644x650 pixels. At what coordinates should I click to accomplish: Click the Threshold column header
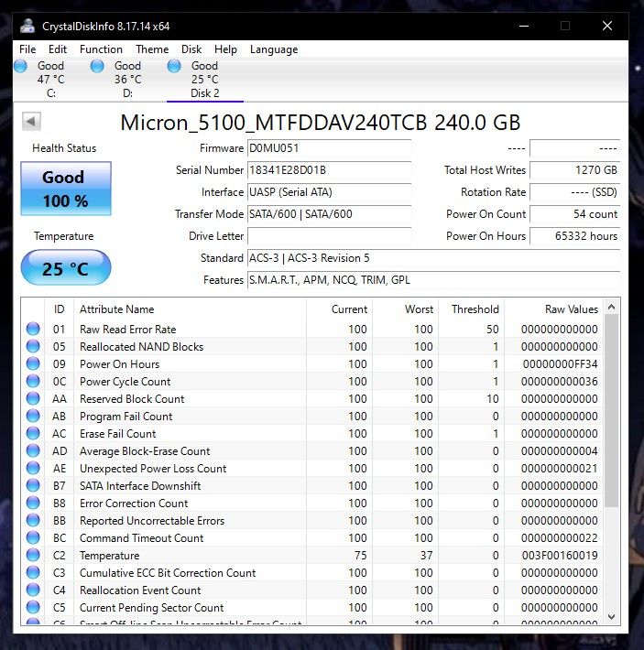472,309
